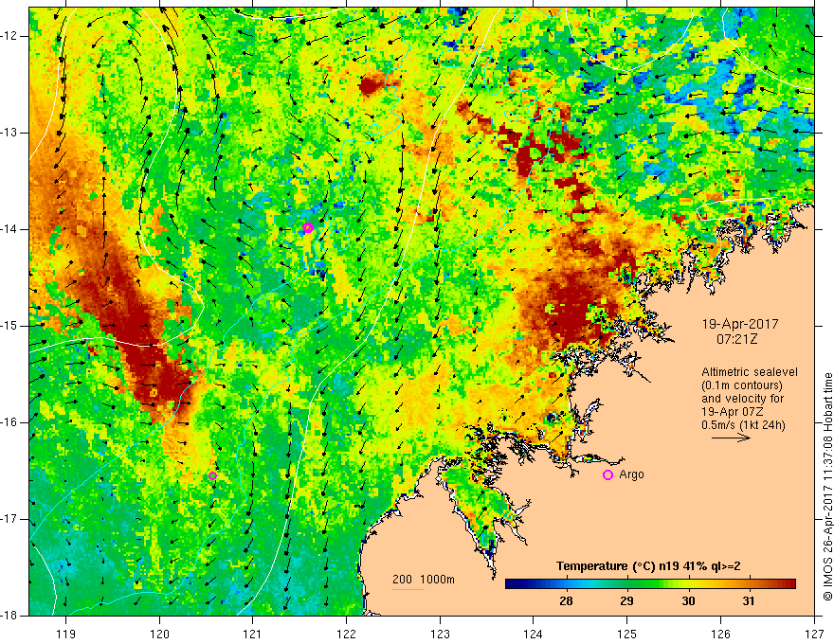Click longitude axis label '125'

click(627, 634)
